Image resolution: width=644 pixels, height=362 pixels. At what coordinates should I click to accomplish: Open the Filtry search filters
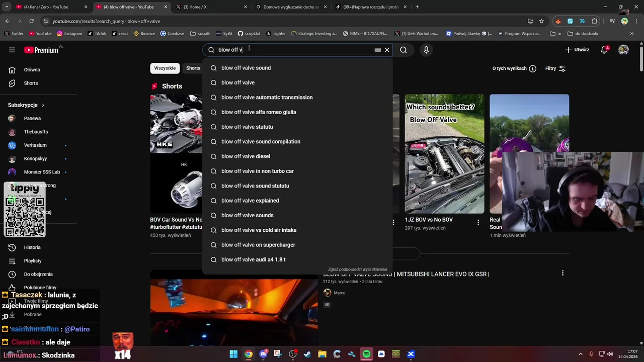[555, 68]
